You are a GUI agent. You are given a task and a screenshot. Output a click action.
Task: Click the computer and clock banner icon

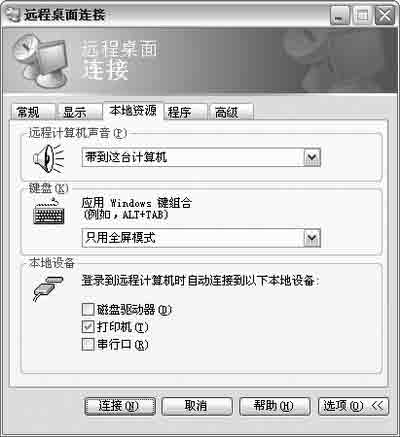click(x=41, y=60)
